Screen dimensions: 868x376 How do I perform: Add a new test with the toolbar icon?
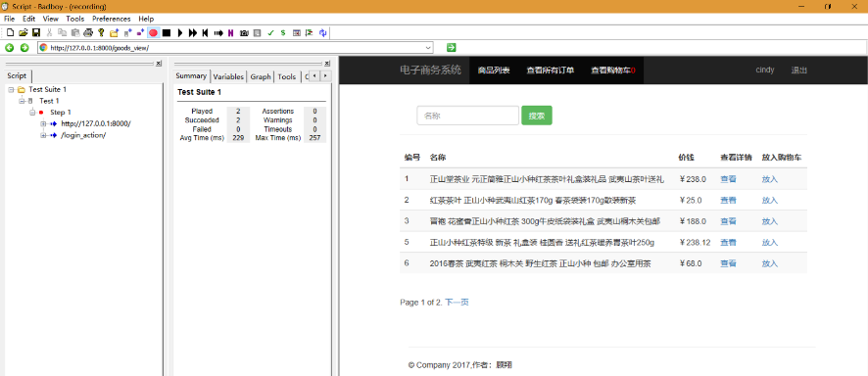127,33
